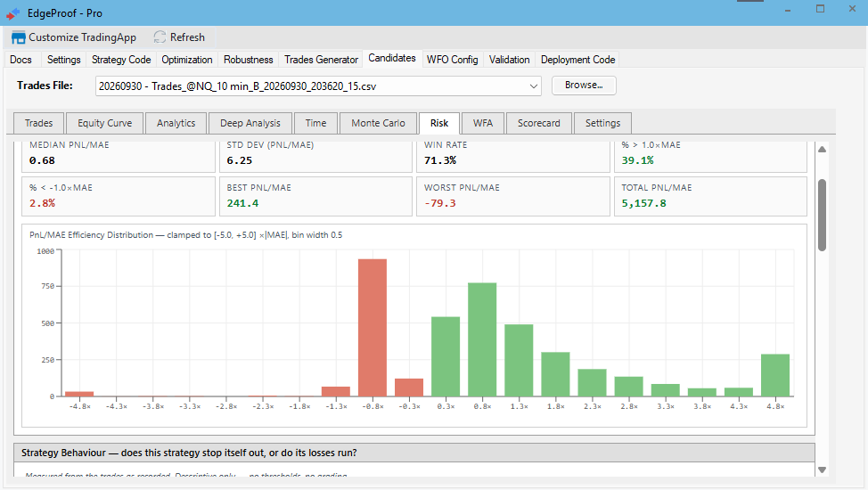Image resolution: width=868 pixels, height=490 pixels.
Task: Click the red bar at -1.3×
Action: coord(336,391)
